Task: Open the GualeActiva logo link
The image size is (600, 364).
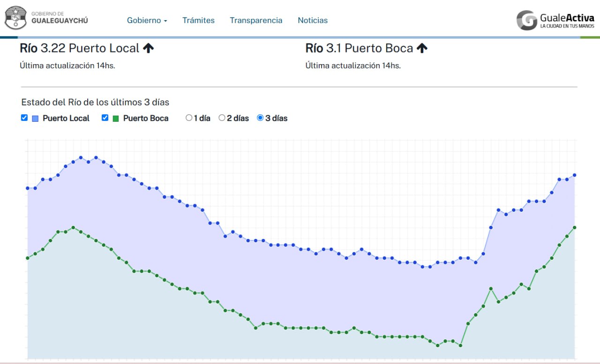Action: click(x=555, y=20)
